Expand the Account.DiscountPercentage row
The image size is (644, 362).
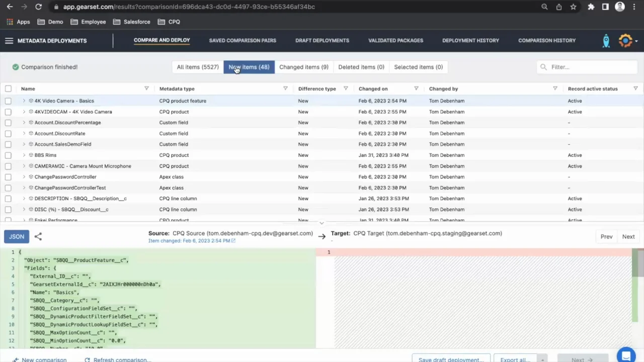pos(24,122)
